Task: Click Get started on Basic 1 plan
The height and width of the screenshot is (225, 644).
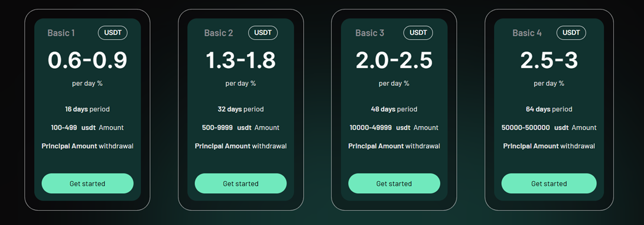Action: [x=87, y=184]
